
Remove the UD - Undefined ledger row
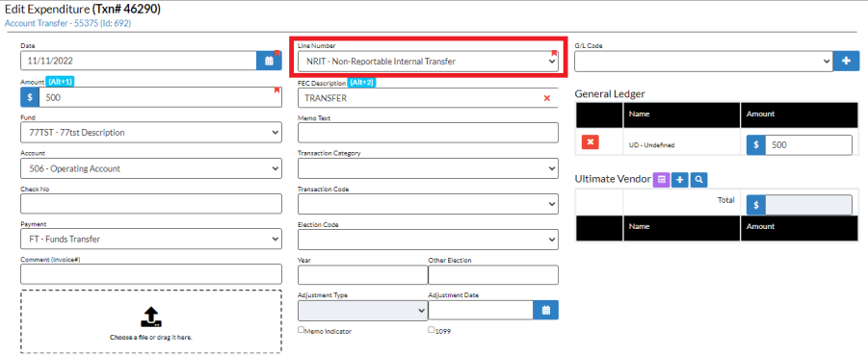click(x=591, y=142)
